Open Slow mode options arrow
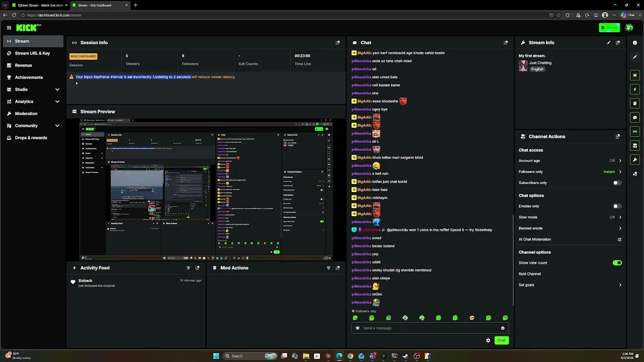The width and height of the screenshot is (644, 362). coord(620,217)
